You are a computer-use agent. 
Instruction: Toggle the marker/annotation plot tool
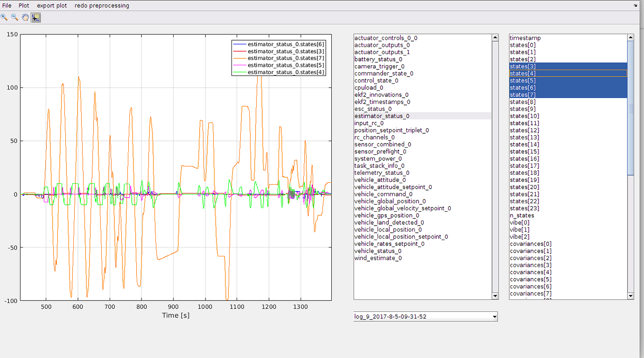click(x=35, y=17)
